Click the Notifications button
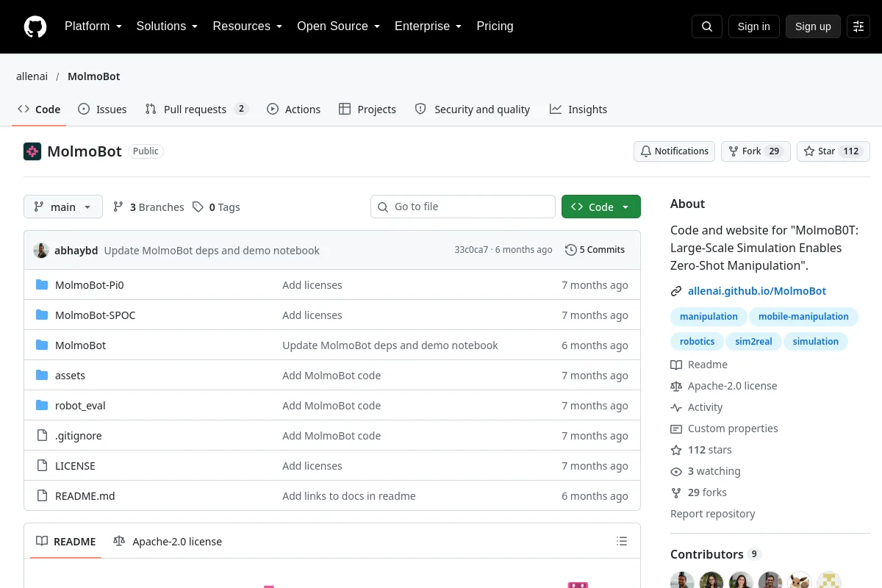The image size is (882, 588). coord(674,151)
